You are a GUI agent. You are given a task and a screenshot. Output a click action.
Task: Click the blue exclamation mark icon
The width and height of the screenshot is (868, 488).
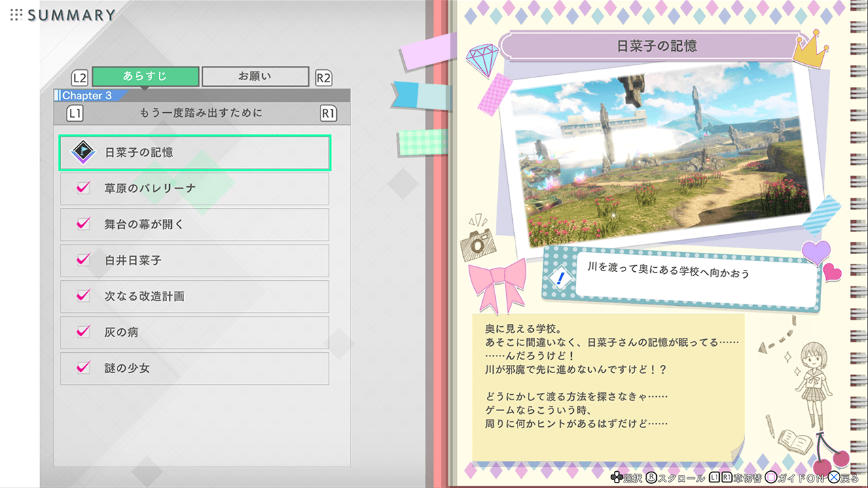click(x=560, y=278)
